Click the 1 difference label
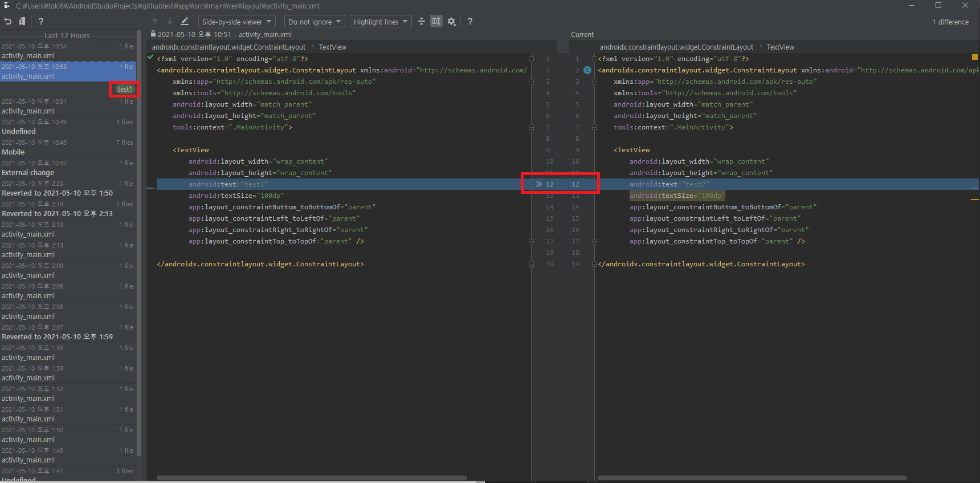 point(950,22)
